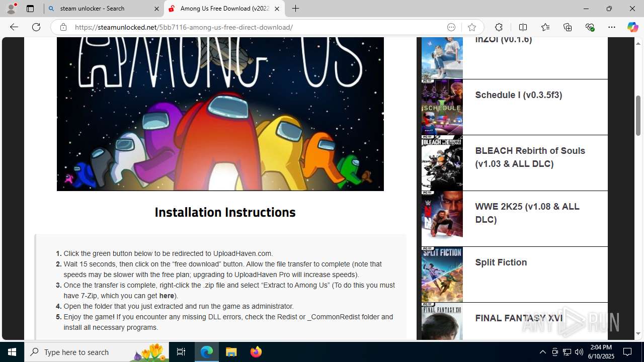This screenshot has height=362, width=644.
Task: Launch the Copilot sidebar icon
Action: [632, 27]
